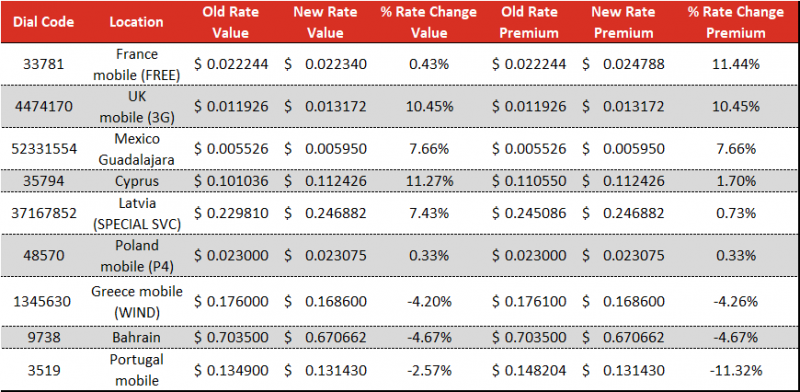This screenshot has width=800, height=392.
Task: Select the Portugal mobile cell
Action: click(x=137, y=370)
